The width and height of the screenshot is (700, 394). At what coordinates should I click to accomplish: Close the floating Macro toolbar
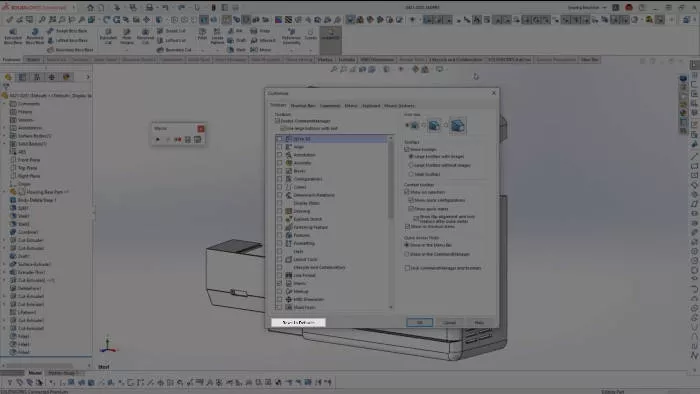(x=201, y=129)
